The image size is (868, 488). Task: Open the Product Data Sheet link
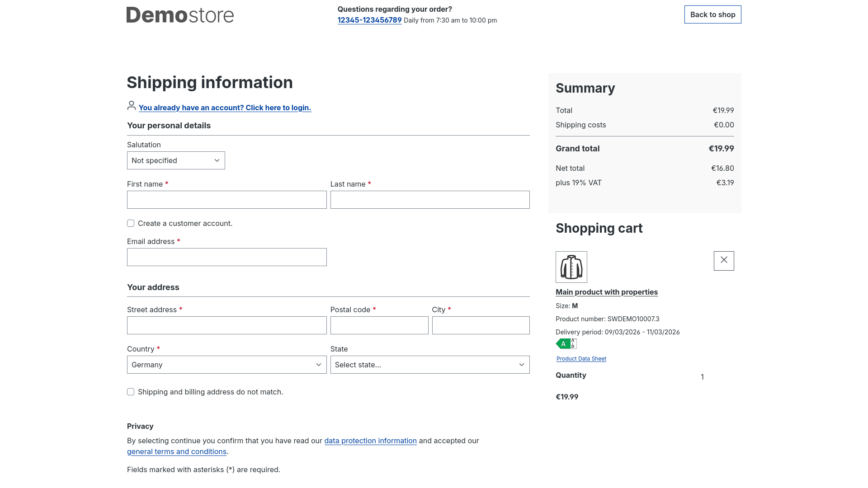click(x=581, y=359)
